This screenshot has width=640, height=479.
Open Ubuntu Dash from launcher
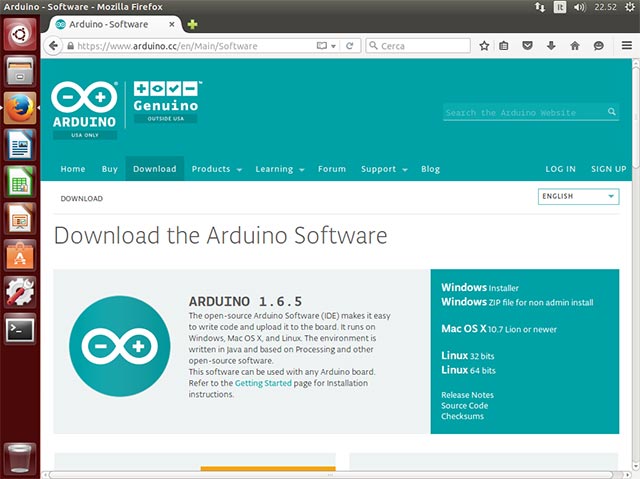pos(20,34)
